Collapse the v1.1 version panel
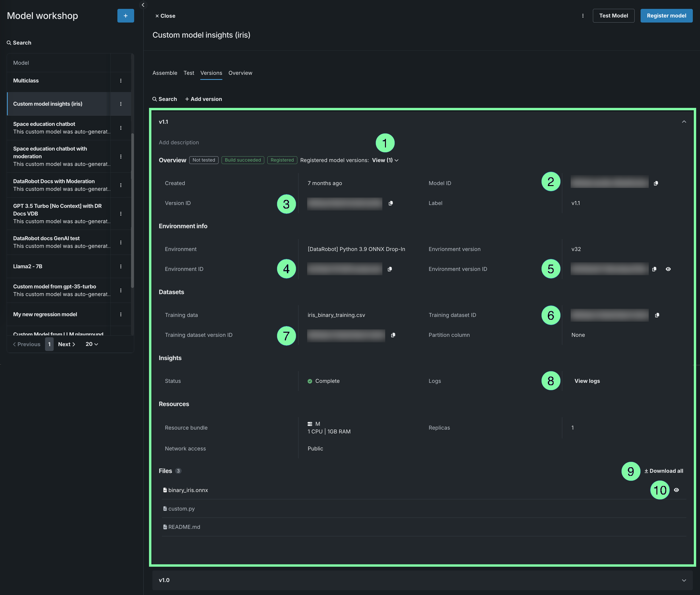The image size is (700, 595). [684, 122]
